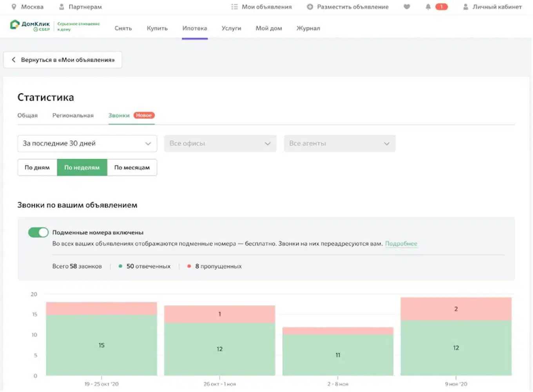The width and height of the screenshot is (533, 392).
Task: Switch to the Общая statistics tab
Action: coord(27,115)
